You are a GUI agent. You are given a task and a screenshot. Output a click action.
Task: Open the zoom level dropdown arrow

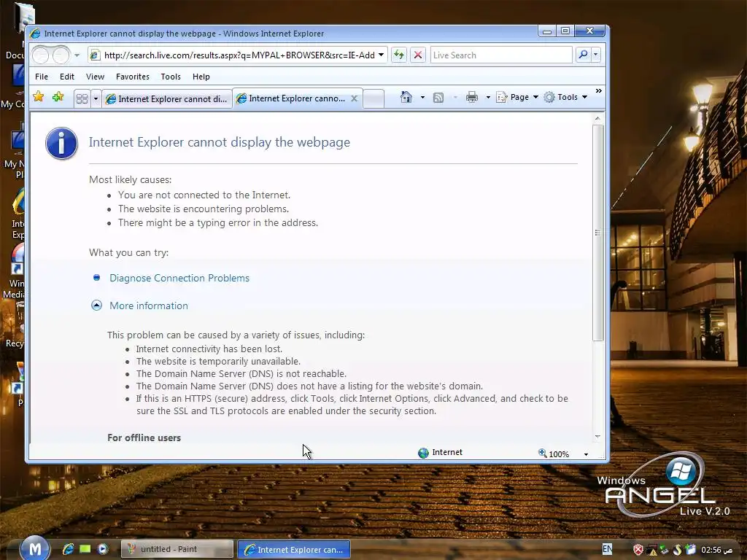tap(586, 454)
